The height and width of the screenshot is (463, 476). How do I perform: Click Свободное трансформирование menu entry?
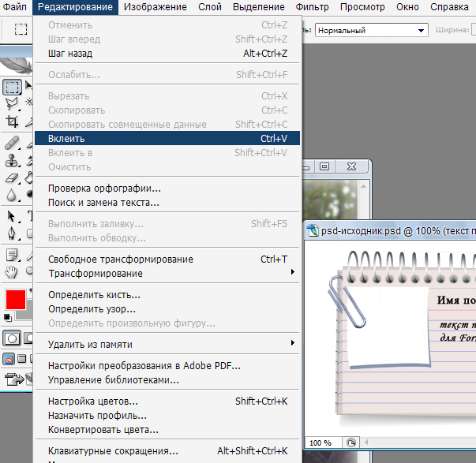pyautogui.click(x=120, y=259)
